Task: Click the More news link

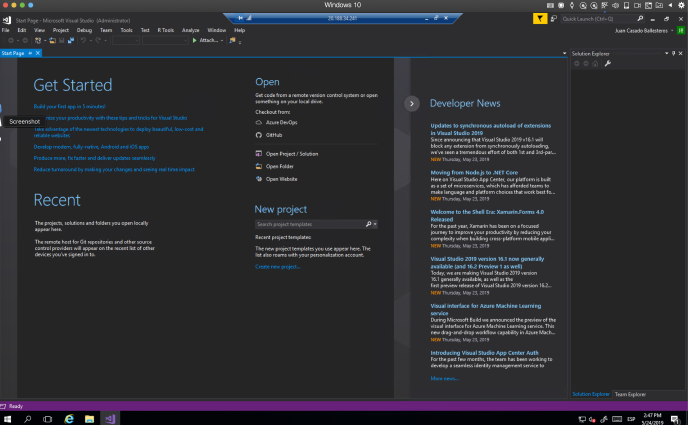Action: [444, 379]
